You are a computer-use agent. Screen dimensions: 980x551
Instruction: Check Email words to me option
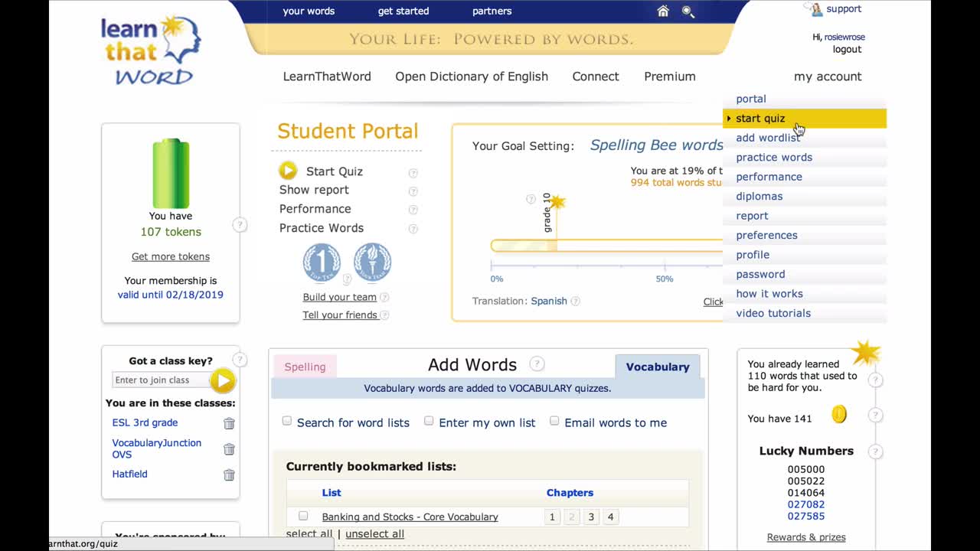pos(554,421)
